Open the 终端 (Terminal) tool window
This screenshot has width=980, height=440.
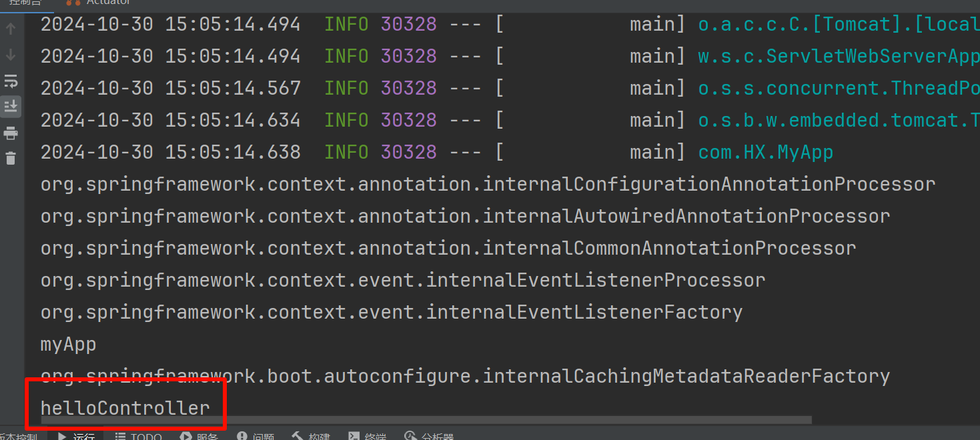368,437
